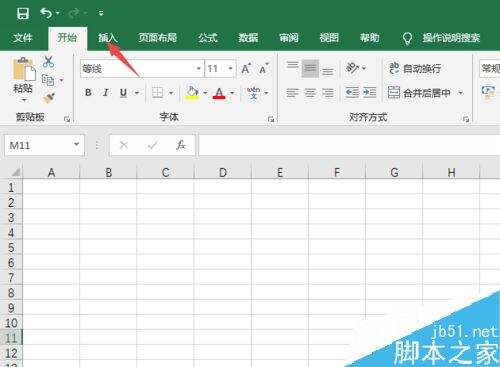Open the Name Box dropdown arrow

(x=77, y=145)
